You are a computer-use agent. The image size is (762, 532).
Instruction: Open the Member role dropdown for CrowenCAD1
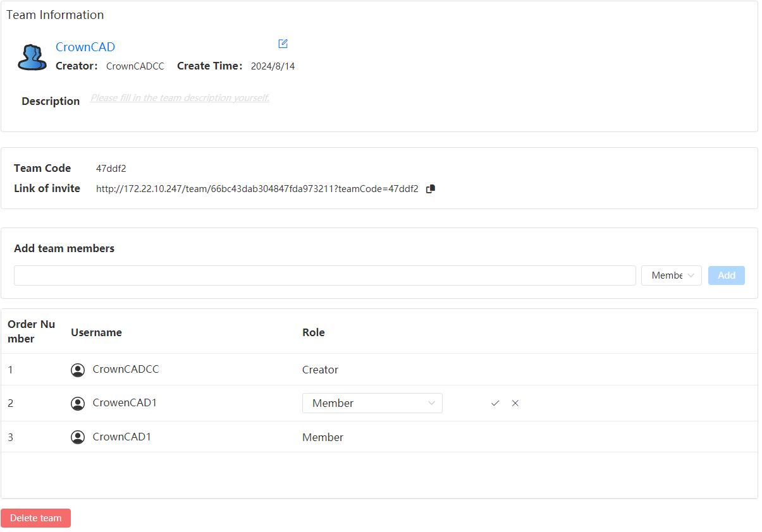(x=372, y=403)
